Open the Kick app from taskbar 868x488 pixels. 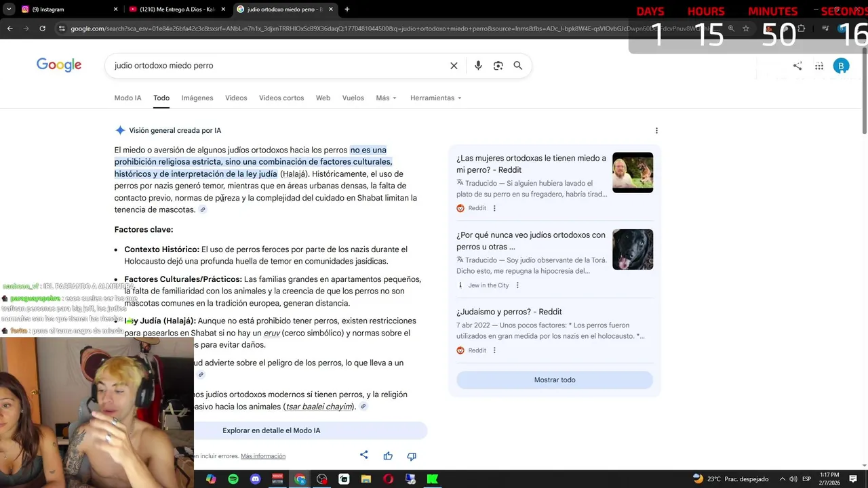coord(432,479)
